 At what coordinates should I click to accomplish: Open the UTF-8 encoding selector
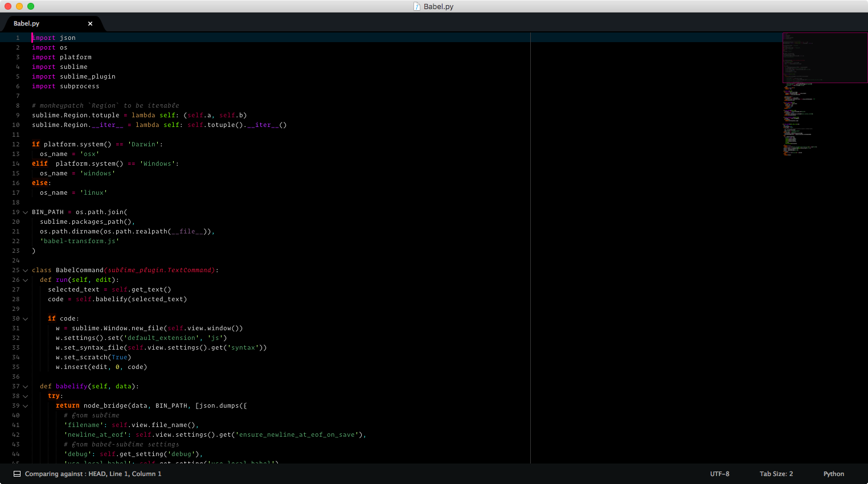pyautogui.click(x=719, y=474)
